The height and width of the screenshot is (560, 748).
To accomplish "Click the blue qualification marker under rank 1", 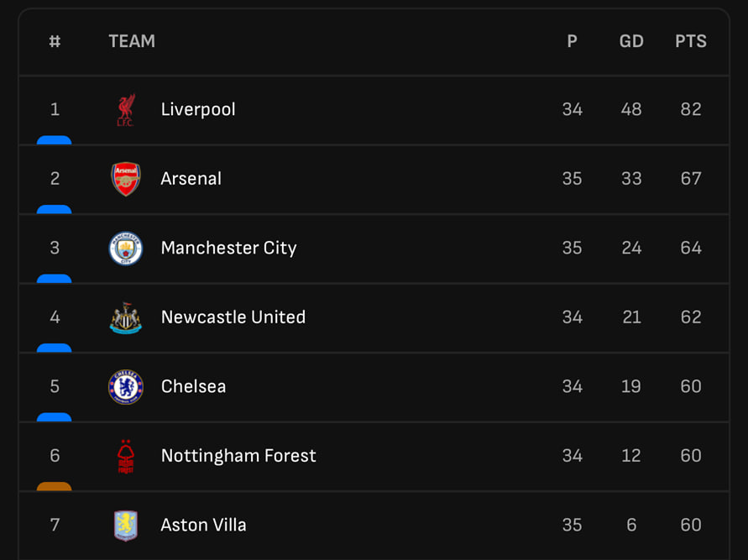I will pyautogui.click(x=54, y=140).
